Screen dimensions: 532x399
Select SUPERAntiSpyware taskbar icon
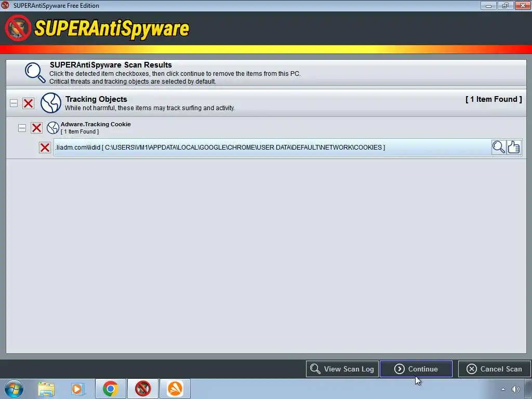point(143,389)
